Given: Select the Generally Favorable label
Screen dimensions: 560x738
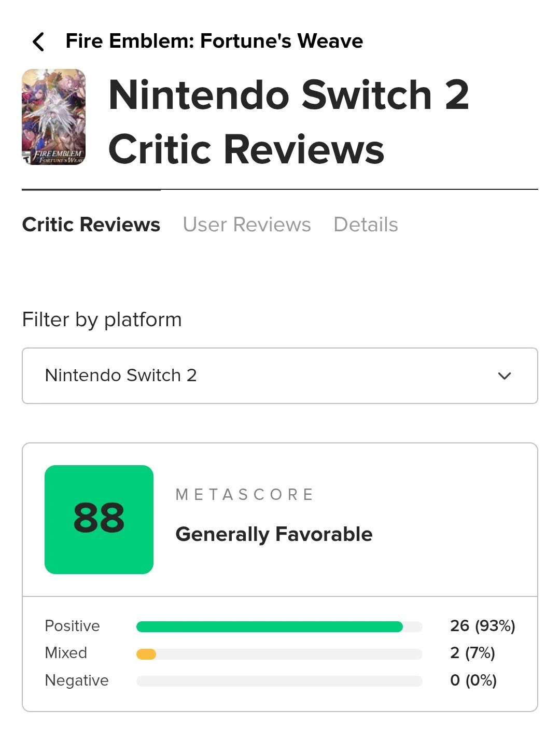Looking at the screenshot, I should [274, 534].
